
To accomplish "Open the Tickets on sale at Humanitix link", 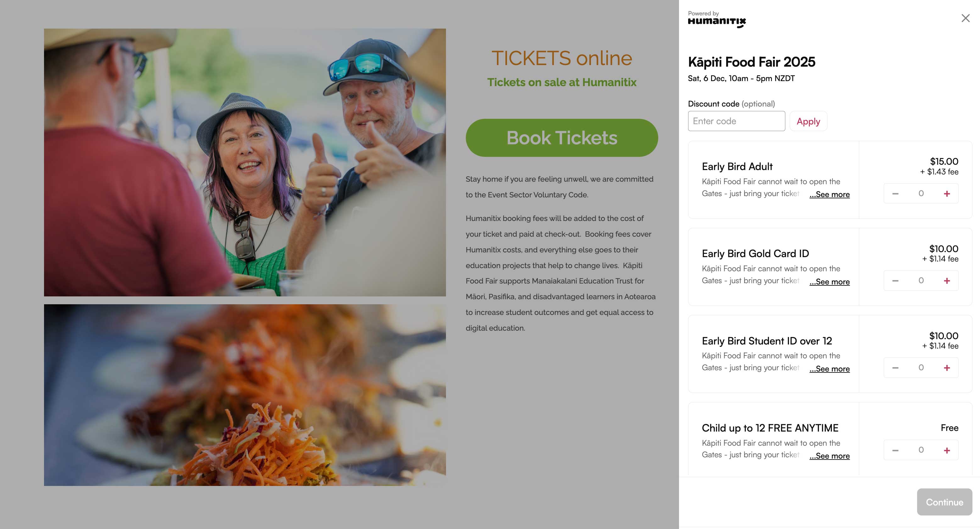I will pyautogui.click(x=561, y=82).
